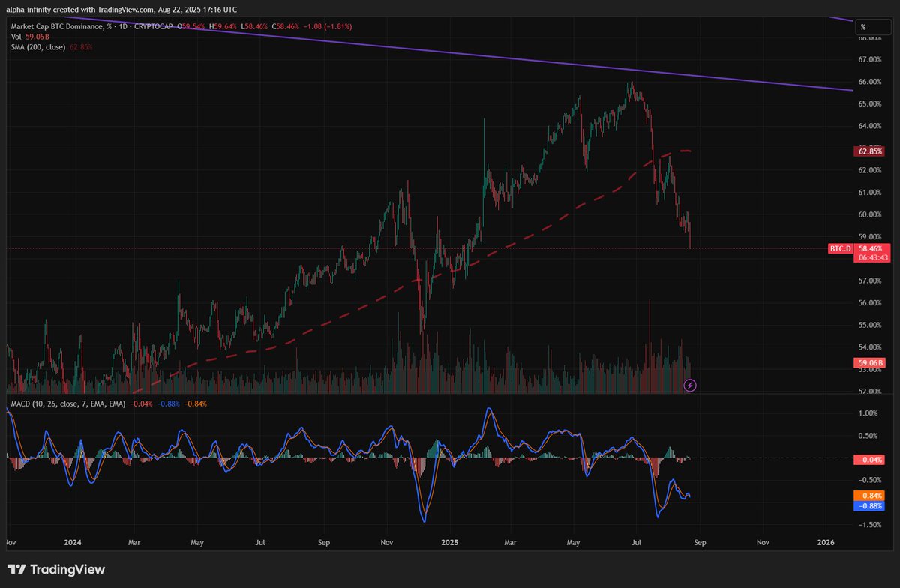Click the 55.00% price axis label
This screenshot has height=588, width=900.
pyautogui.click(x=870, y=325)
